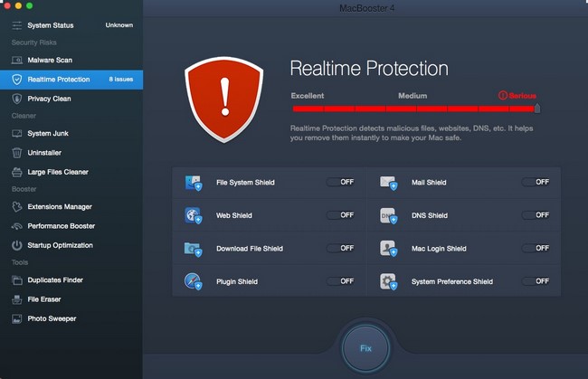Click the Malware Scan sidebar icon

coord(17,60)
